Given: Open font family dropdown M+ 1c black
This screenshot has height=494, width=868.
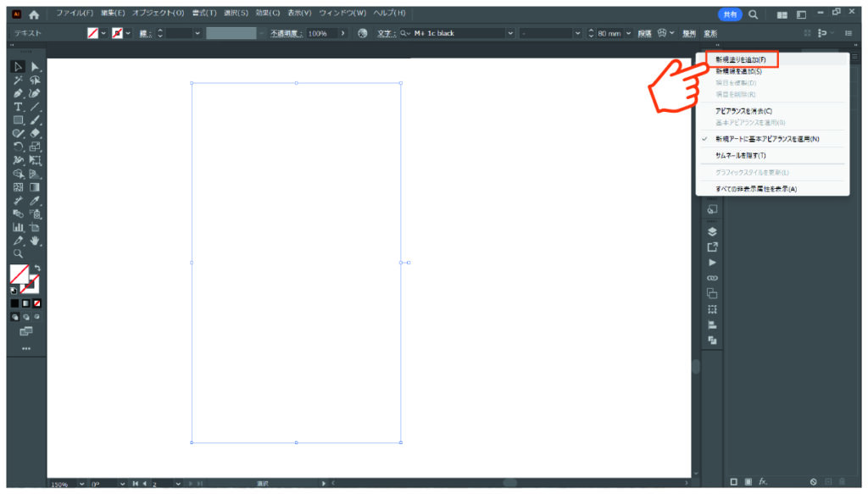Looking at the screenshot, I should pyautogui.click(x=509, y=33).
